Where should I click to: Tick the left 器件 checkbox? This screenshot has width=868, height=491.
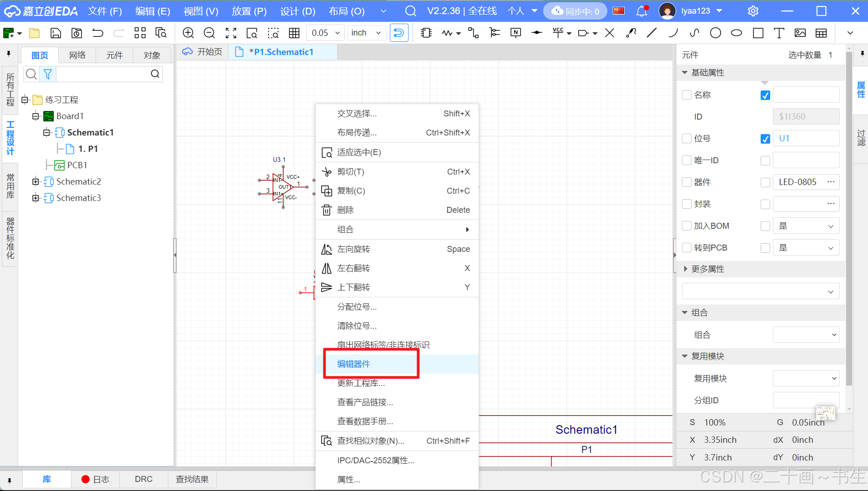pos(687,182)
